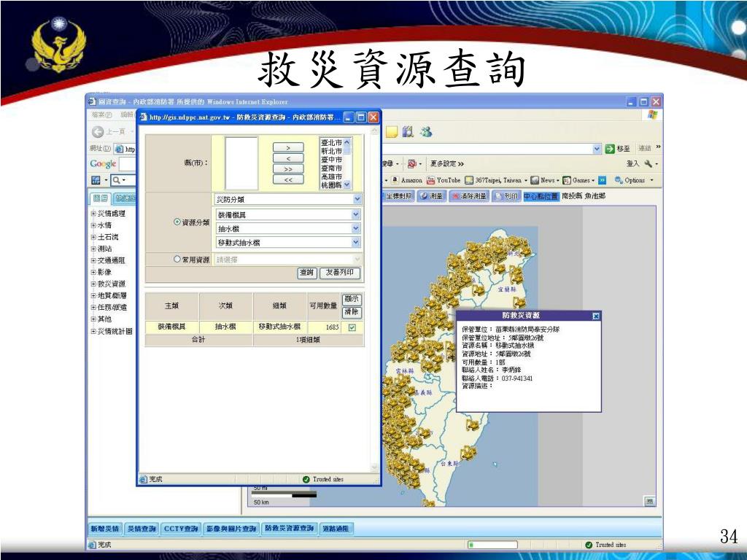Screen dimensions: 747x560
Task: Open the YouTube bookmark
Action: (444, 180)
